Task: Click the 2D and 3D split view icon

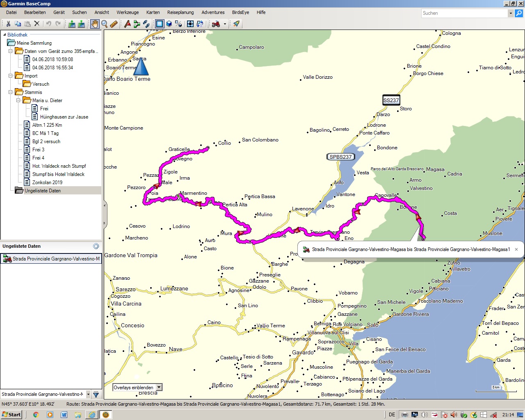Action: (178, 24)
